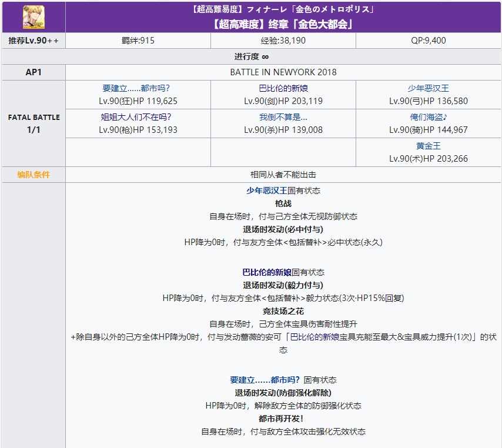502x448 pixels.
Task: Open enemy link 俺们海盗♪
Action: [x=429, y=117]
